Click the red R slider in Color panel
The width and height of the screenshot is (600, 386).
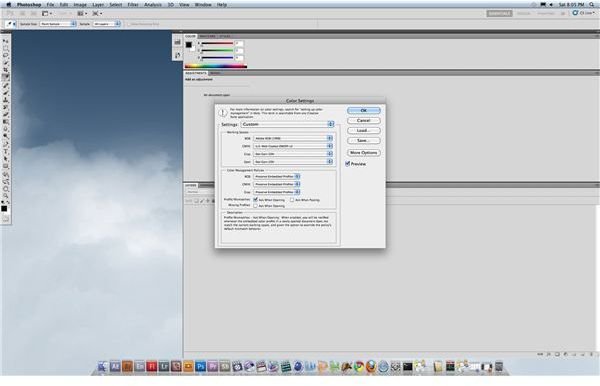click(x=217, y=43)
